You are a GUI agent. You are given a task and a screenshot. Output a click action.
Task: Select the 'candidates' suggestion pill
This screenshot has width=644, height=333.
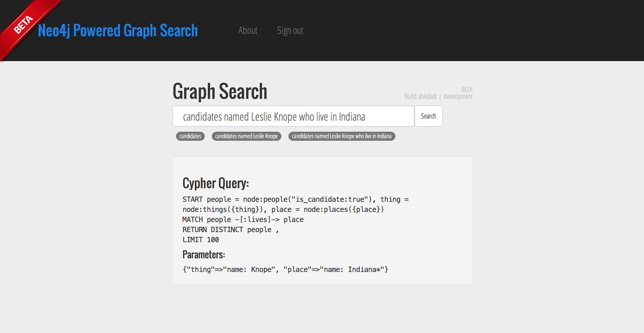pyautogui.click(x=190, y=136)
